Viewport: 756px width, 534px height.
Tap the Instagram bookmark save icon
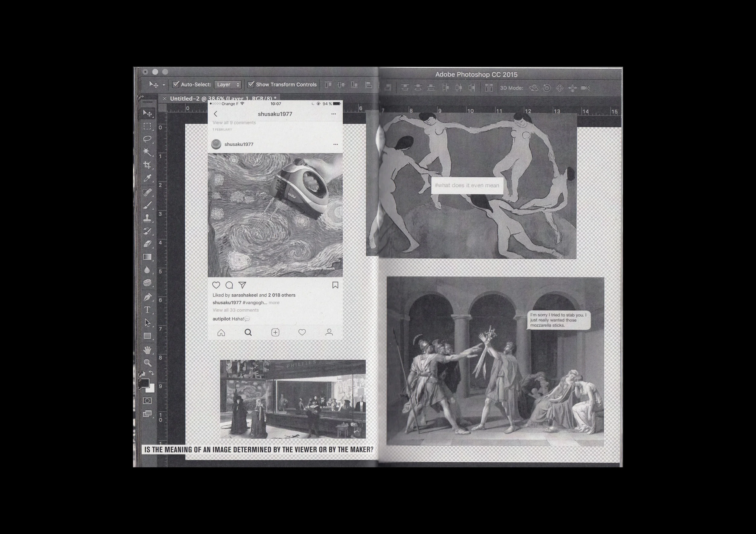point(335,285)
